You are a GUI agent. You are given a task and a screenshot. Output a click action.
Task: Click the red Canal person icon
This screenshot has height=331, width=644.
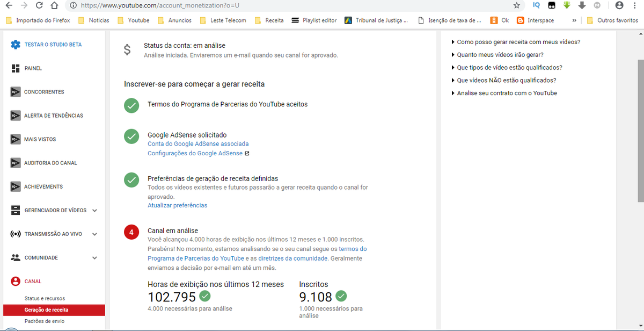point(16,281)
